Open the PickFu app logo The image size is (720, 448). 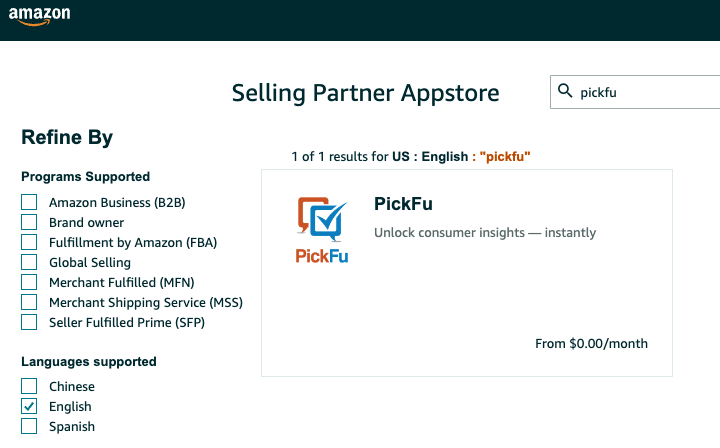pos(322,230)
